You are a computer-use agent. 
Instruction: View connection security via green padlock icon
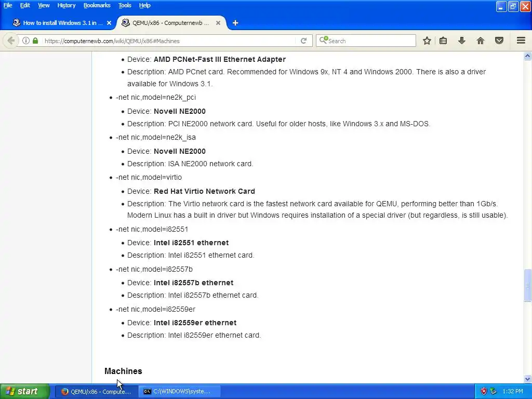tap(35, 41)
